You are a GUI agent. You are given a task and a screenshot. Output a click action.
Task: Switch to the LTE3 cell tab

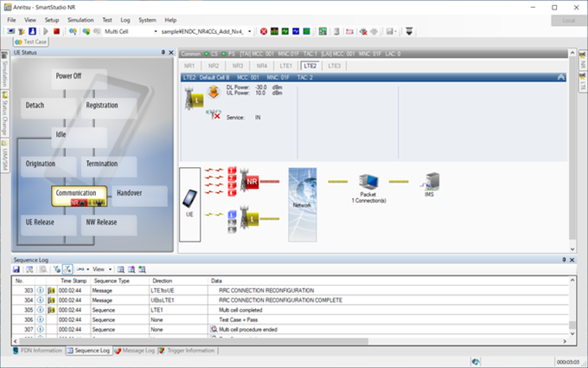(x=334, y=66)
